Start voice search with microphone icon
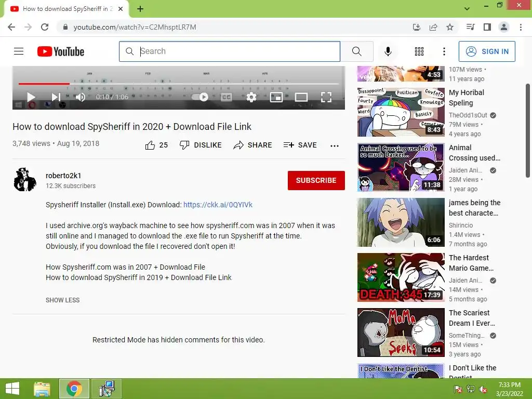Image resolution: width=532 pixels, height=399 pixels. pyautogui.click(x=388, y=51)
